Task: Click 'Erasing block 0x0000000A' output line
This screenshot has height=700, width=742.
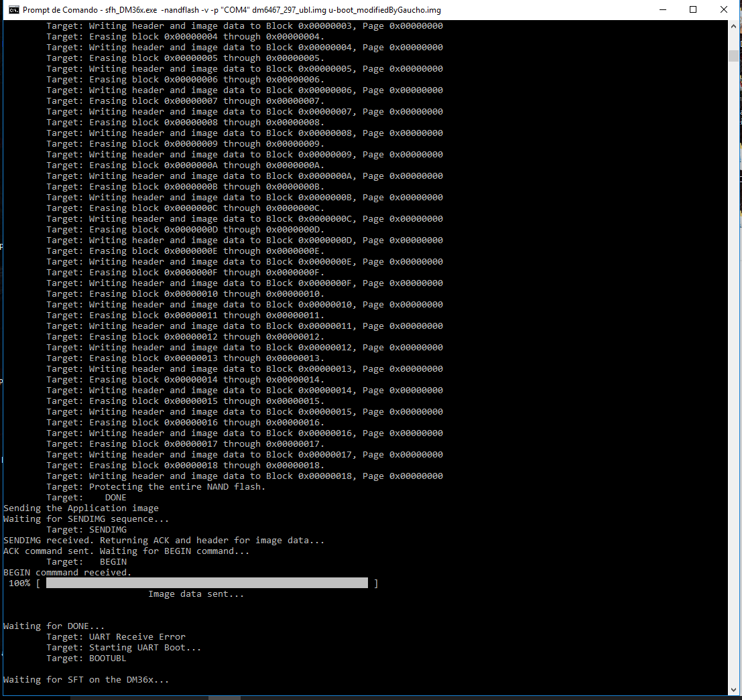Action: pyautogui.click(x=186, y=165)
